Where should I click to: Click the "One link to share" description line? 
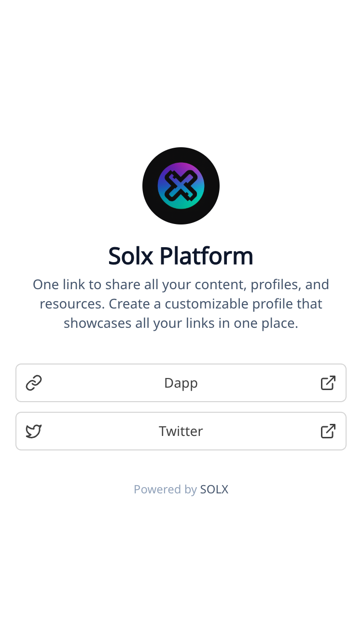click(181, 284)
